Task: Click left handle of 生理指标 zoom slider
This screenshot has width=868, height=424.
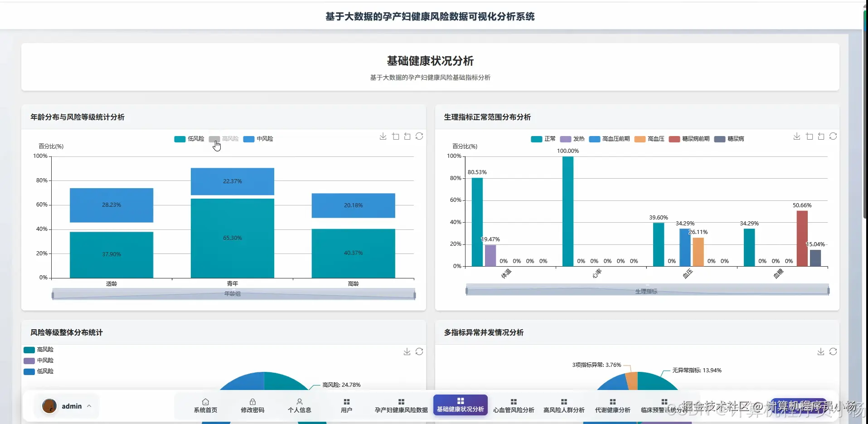Action: click(466, 291)
